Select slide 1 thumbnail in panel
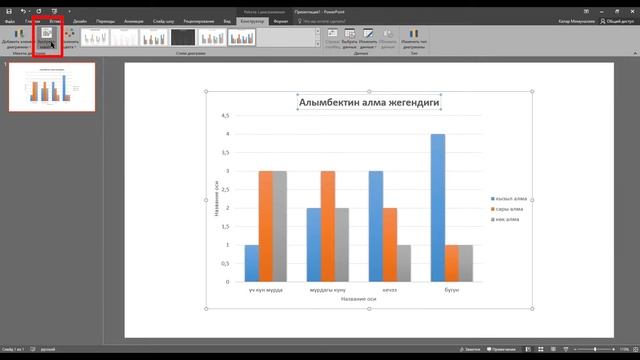This screenshot has height=360, width=640. tap(52, 87)
